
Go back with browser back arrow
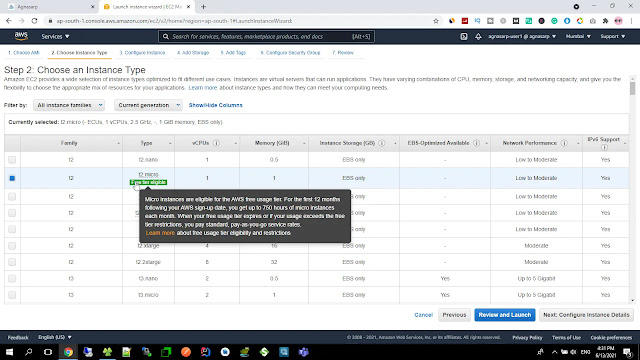(9, 21)
